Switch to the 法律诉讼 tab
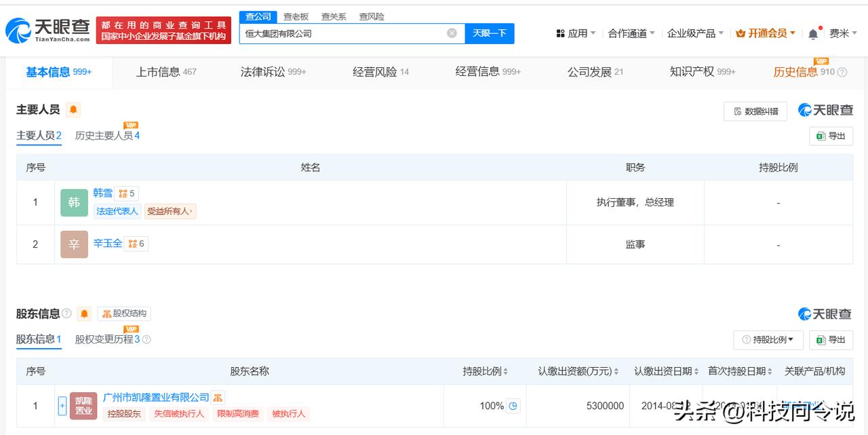 coord(273,72)
